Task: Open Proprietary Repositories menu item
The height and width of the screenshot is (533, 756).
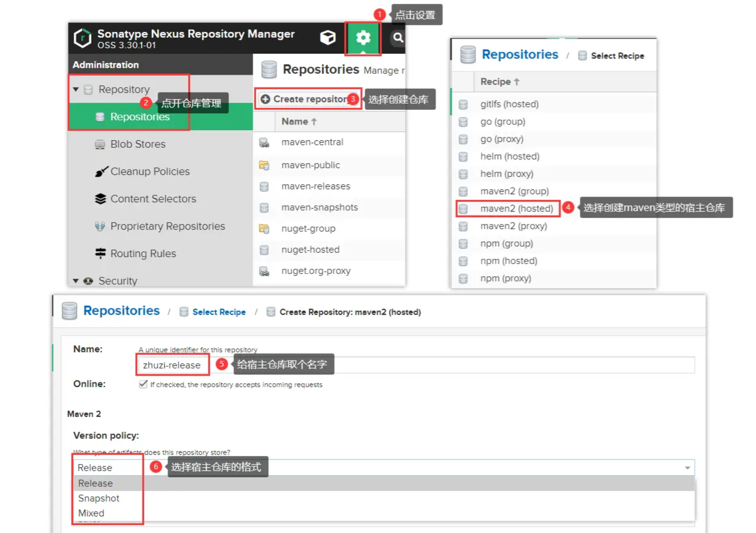Action: coord(161,226)
